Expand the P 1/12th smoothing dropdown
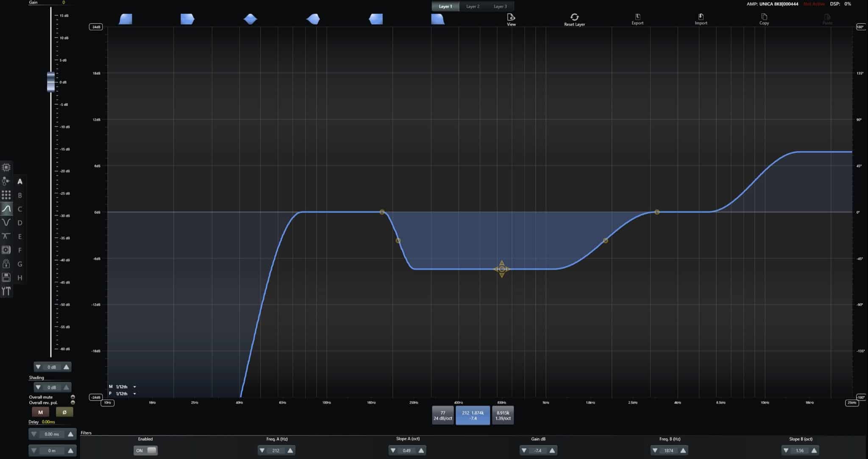This screenshot has height=459, width=868. pyautogui.click(x=135, y=394)
